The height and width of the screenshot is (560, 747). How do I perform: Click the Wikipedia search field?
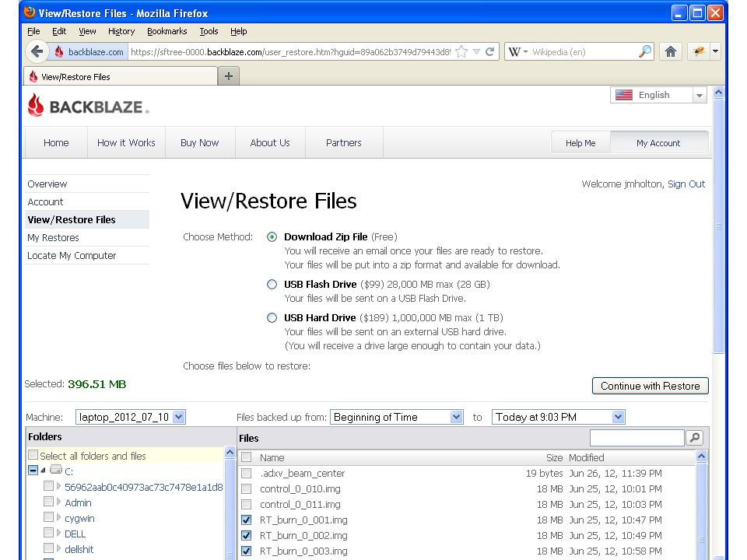tap(582, 52)
